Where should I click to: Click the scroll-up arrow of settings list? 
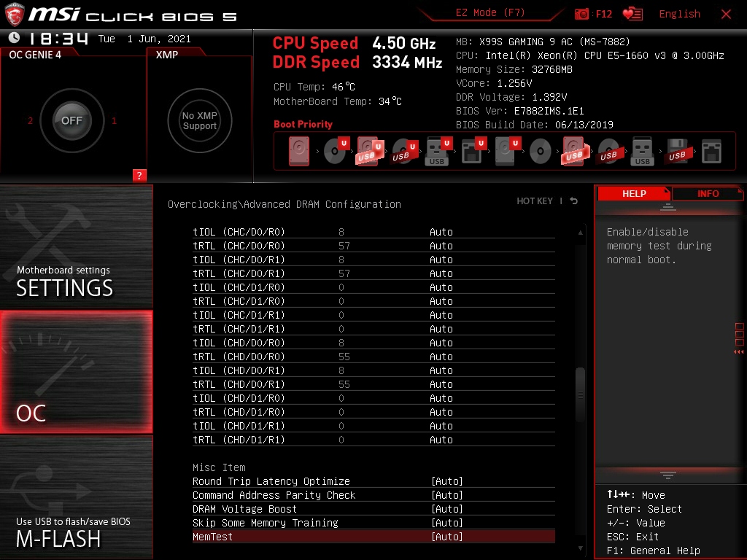coord(580,233)
